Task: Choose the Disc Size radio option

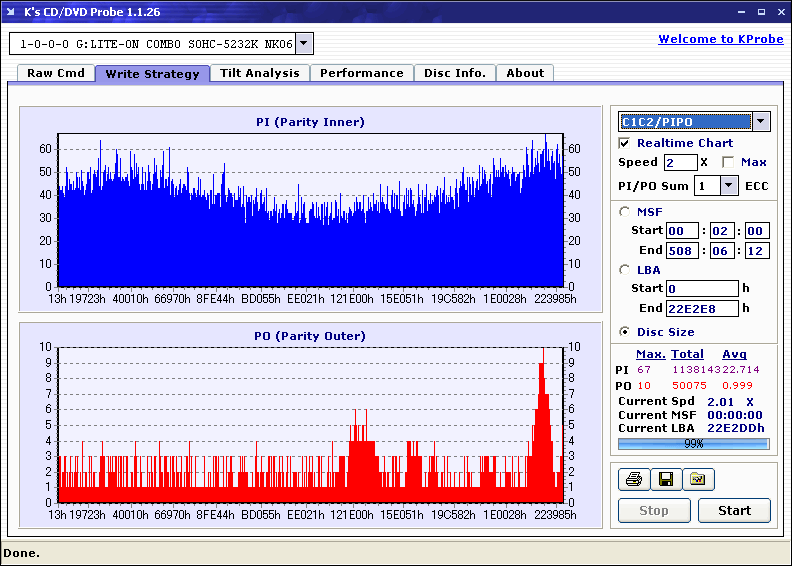Action: pyautogui.click(x=625, y=332)
